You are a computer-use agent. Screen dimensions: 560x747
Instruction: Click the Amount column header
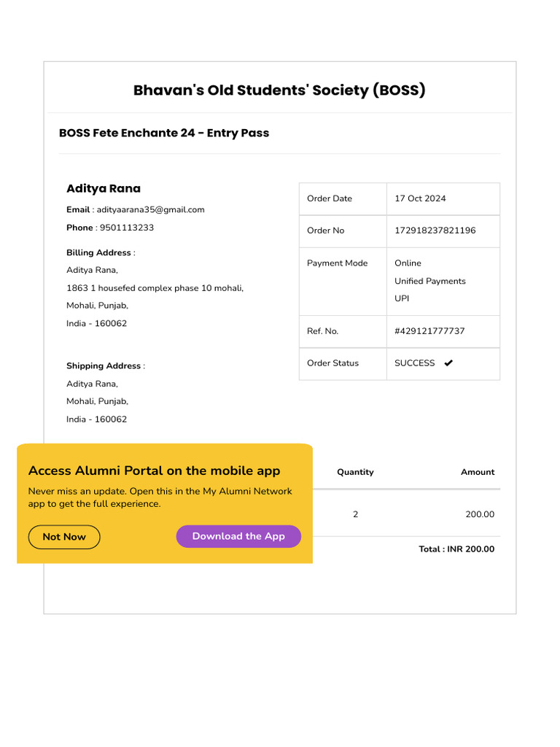click(478, 472)
